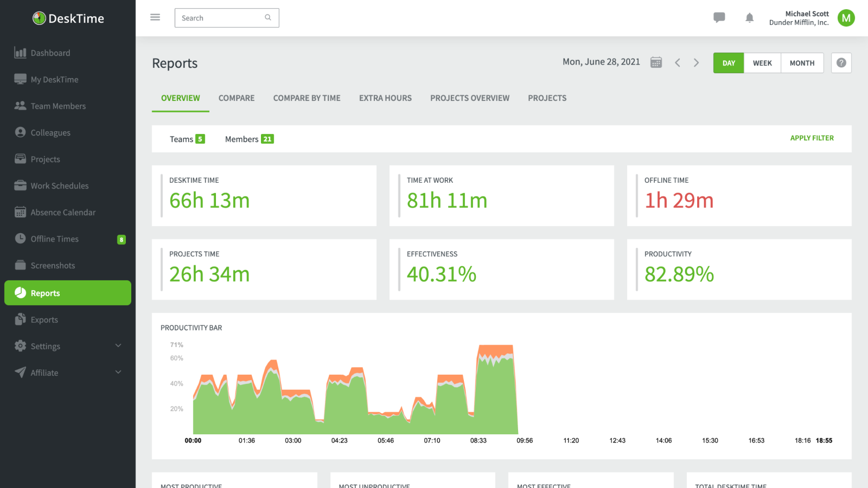
Task: Open the hamburger menu to collapse sidebar
Action: click(155, 17)
